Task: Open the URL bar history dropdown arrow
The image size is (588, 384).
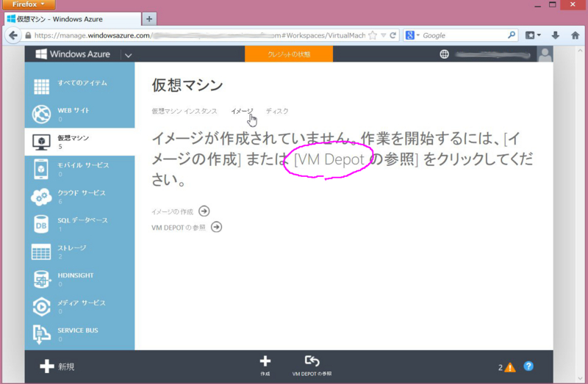Action: click(x=383, y=35)
